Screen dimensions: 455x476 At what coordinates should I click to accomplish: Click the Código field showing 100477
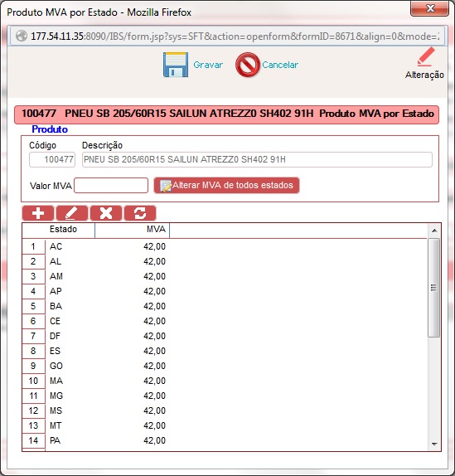[52, 160]
